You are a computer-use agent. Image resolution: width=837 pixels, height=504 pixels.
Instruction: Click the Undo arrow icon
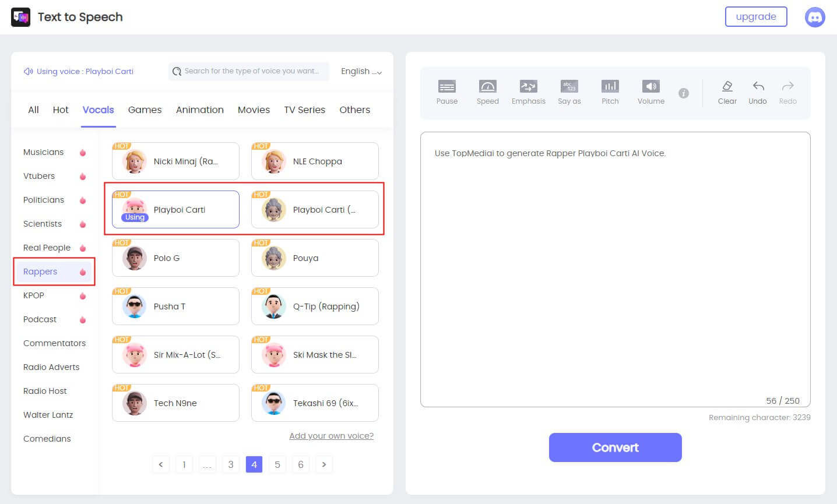[x=758, y=86]
